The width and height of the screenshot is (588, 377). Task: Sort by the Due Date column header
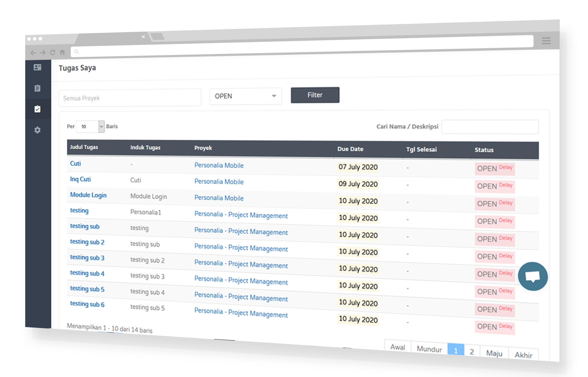point(350,149)
